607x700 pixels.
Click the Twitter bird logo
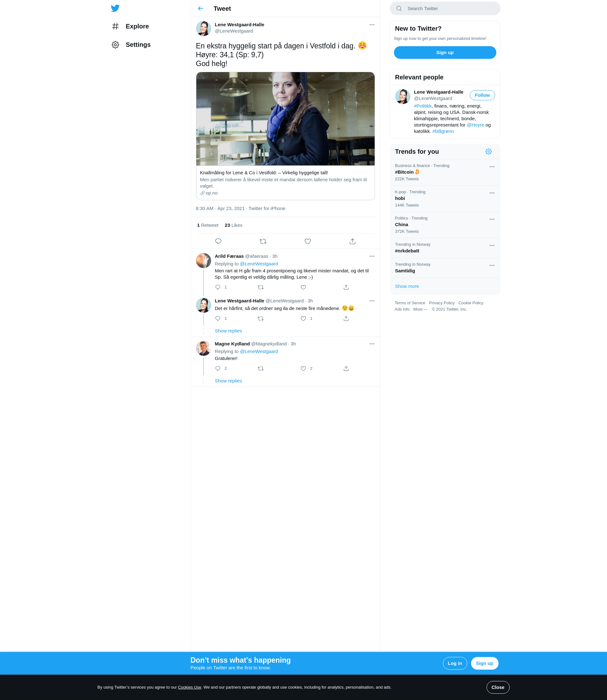(115, 8)
